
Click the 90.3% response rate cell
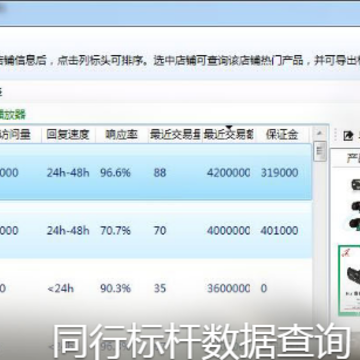tap(115, 288)
